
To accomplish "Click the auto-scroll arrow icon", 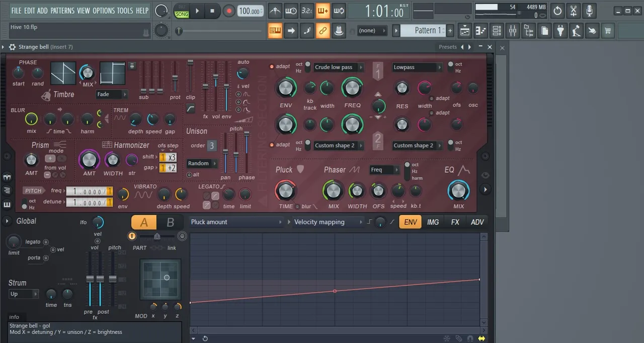I will pos(291,31).
